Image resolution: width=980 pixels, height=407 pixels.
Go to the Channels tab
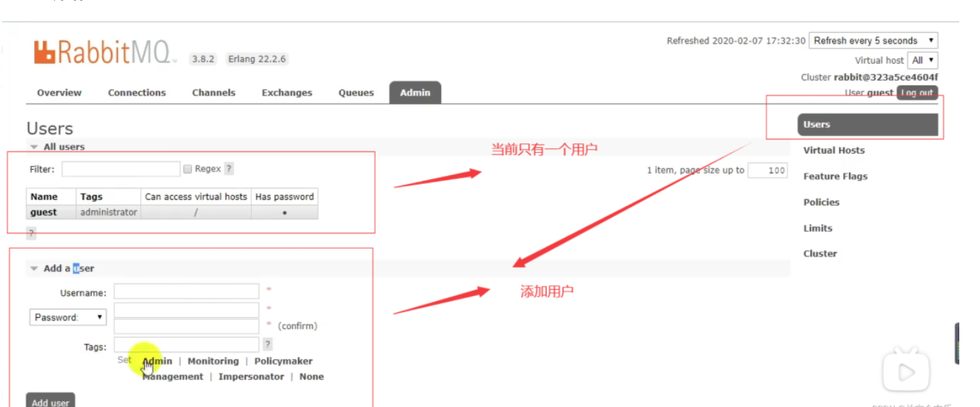[213, 92]
